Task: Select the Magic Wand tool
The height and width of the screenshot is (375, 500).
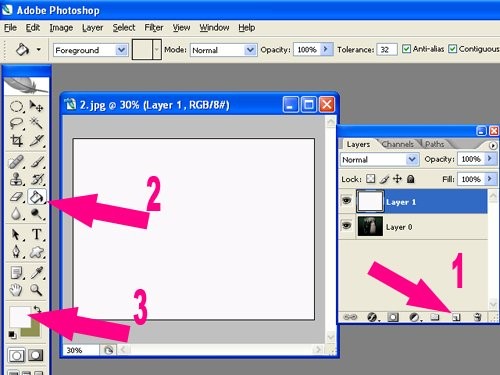Action: (x=36, y=123)
